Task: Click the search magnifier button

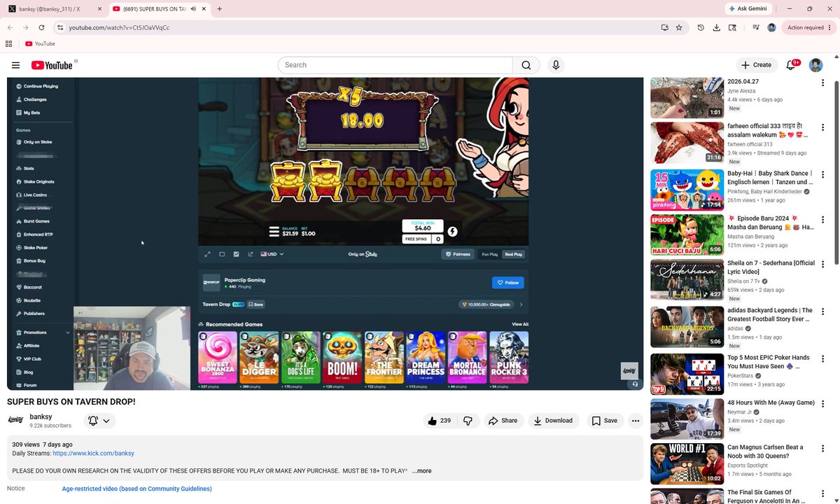Action: [x=526, y=65]
